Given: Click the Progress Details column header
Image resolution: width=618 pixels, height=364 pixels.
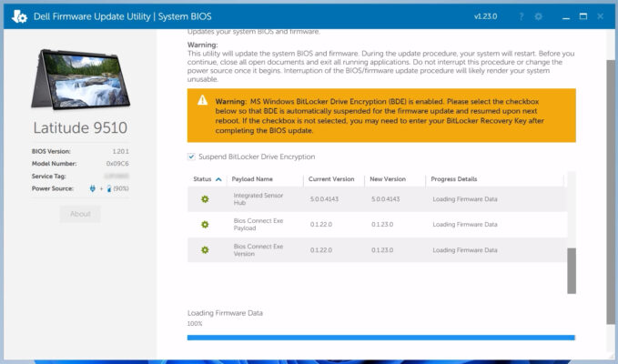Looking at the screenshot, I should pyautogui.click(x=454, y=179).
